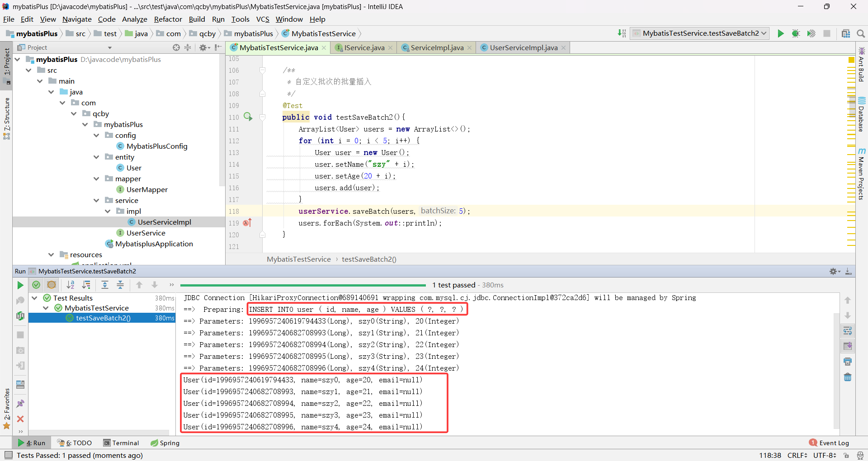Click MybatisTestService breadcrumb in editor footer
The height and width of the screenshot is (461, 868).
(299, 259)
